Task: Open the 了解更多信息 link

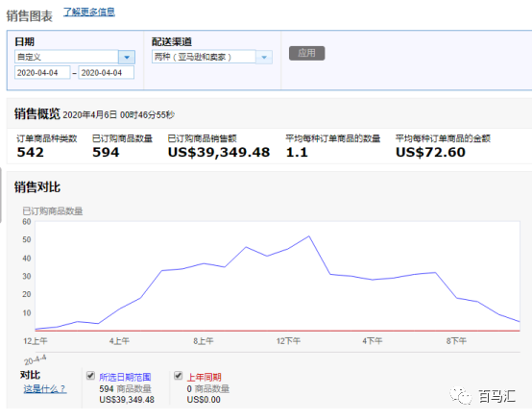Action: point(89,12)
